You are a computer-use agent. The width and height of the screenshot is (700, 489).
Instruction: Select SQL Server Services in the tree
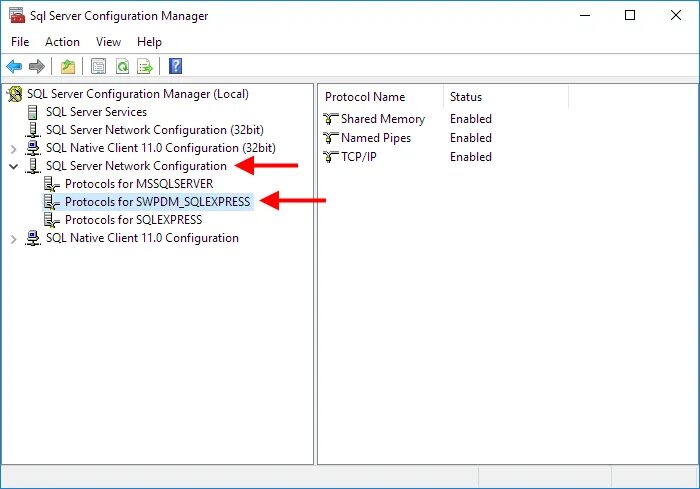coord(96,112)
